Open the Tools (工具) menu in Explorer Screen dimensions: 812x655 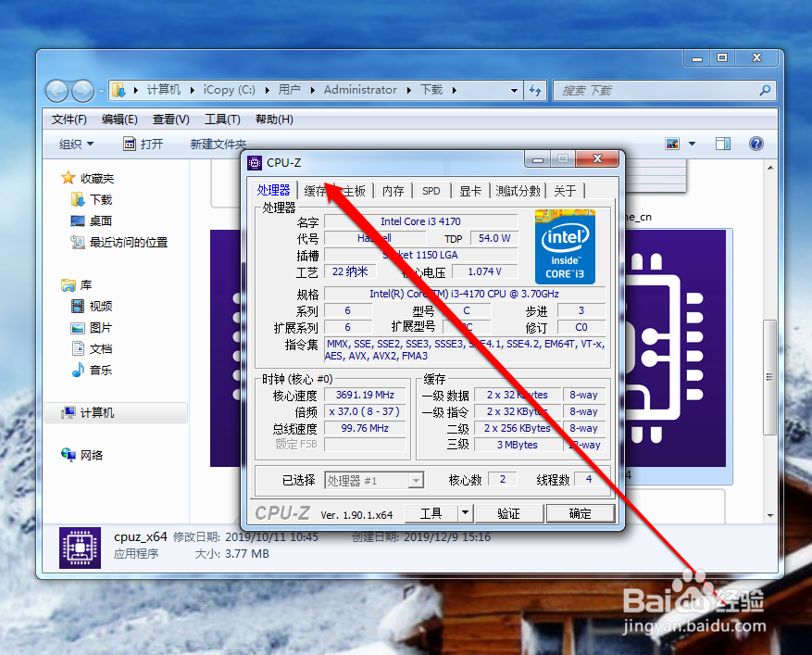click(x=222, y=120)
